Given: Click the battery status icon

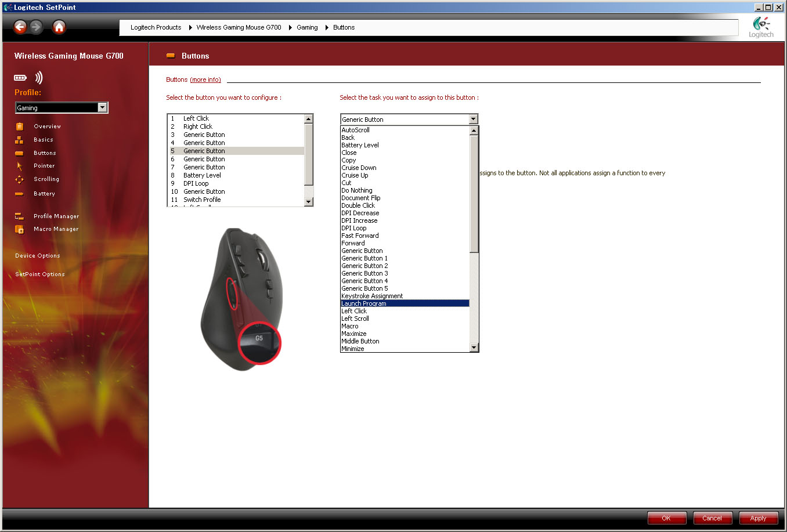Looking at the screenshot, I should click(x=20, y=78).
